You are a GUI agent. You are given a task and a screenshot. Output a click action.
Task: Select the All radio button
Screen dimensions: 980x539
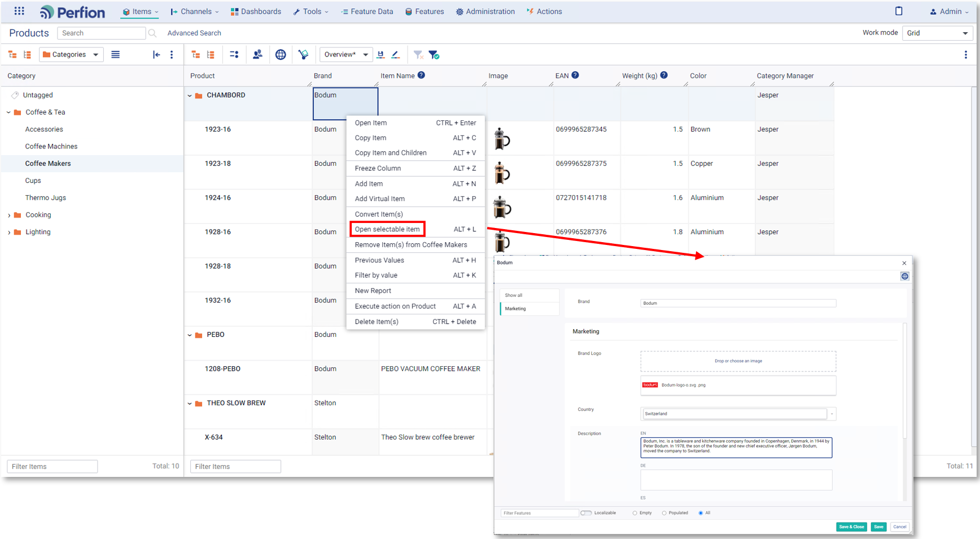coord(701,513)
